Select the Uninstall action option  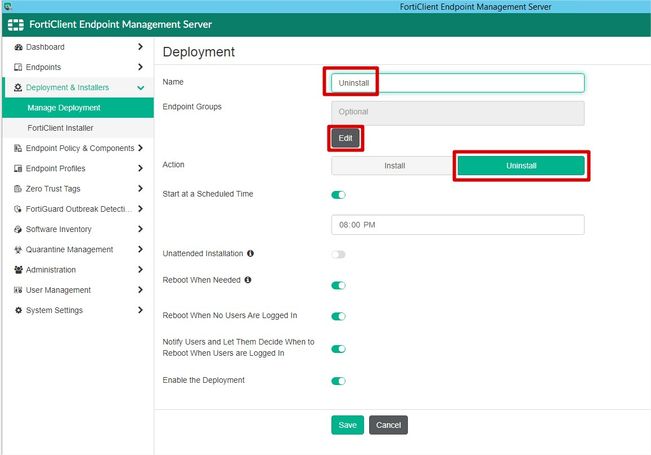click(521, 166)
